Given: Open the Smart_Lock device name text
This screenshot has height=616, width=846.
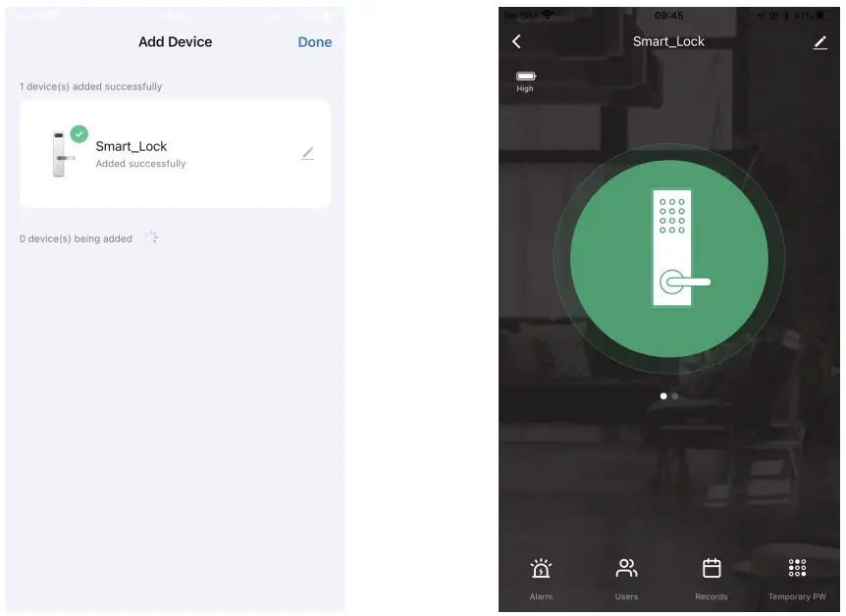Looking at the screenshot, I should pyautogui.click(x=132, y=146).
